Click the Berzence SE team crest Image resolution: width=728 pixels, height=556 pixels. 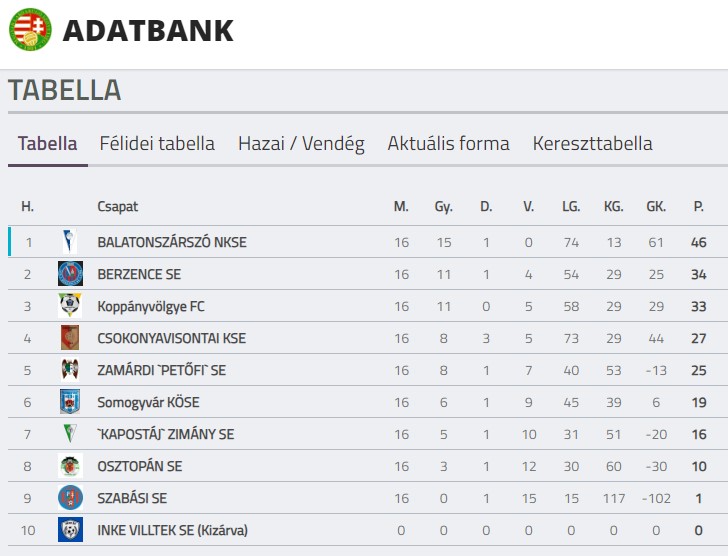coord(69,274)
